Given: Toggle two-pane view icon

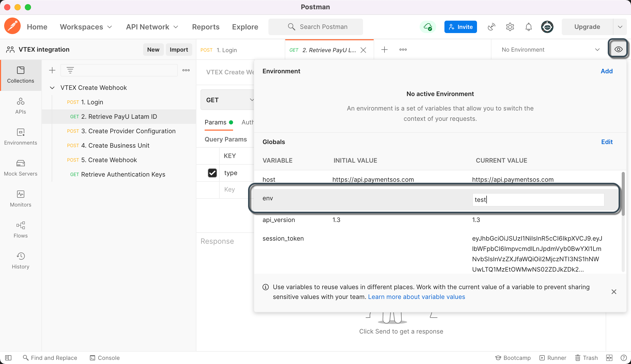Looking at the screenshot, I should click(x=609, y=358).
